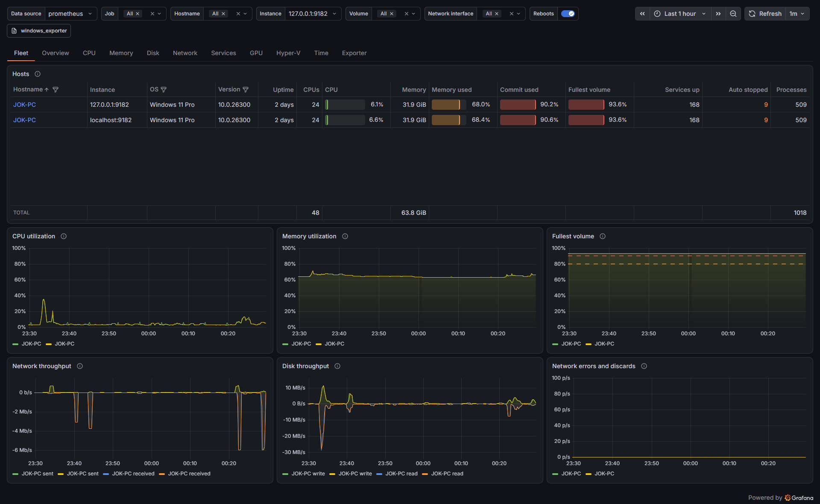Toggle blue JOK-PC received series in legend
The image size is (820, 504).
129,474
